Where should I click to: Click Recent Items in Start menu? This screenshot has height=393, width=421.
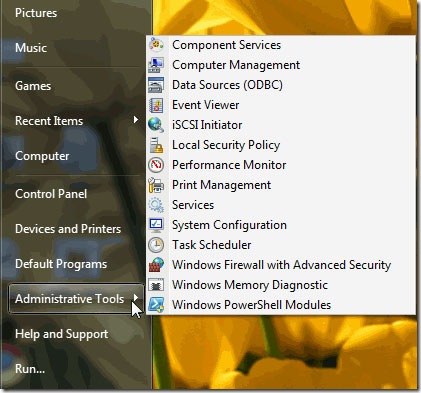tap(49, 121)
